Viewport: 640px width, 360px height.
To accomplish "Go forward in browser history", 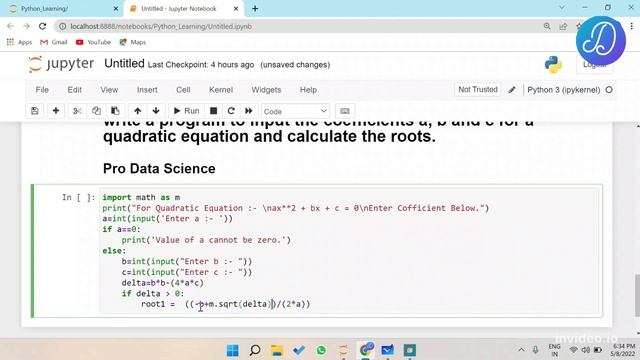I will tap(27, 26).
